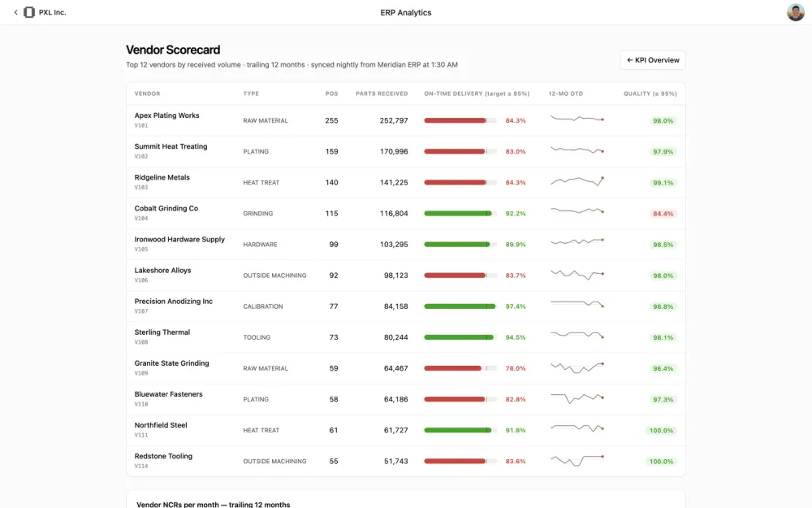Click vendor code V104
This screenshot has width=812, height=508.
pos(140,218)
